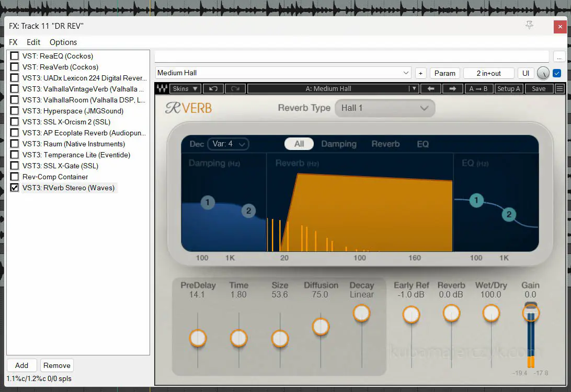Click the Param button

(445, 73)
